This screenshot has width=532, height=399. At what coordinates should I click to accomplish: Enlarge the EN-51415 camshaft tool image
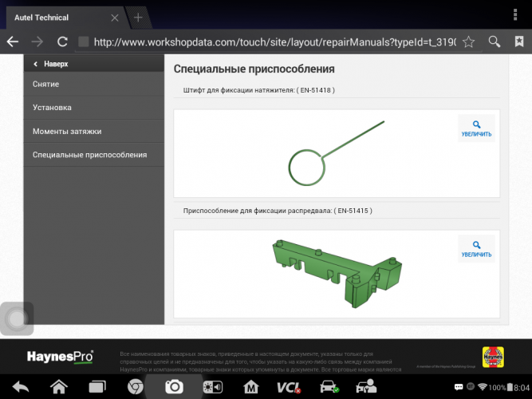476,249
